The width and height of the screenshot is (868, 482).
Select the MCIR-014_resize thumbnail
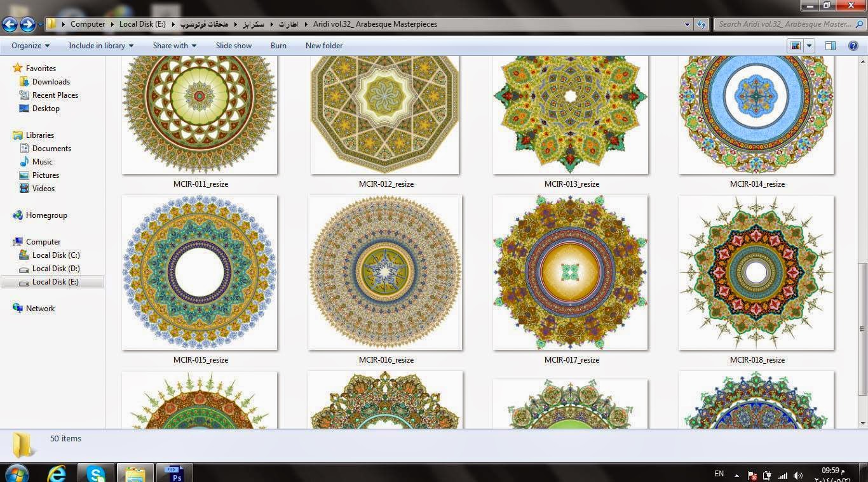756,114
